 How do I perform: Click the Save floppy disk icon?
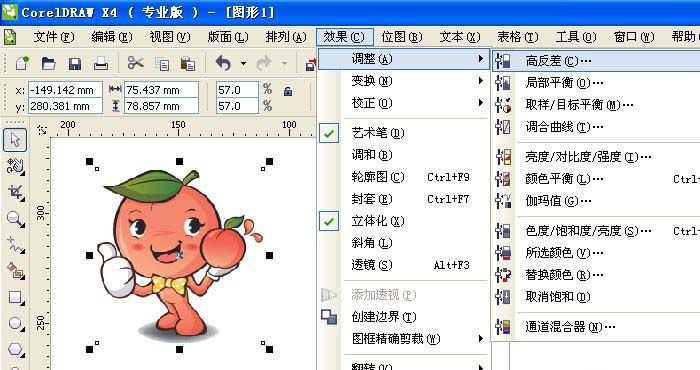(75, 64)
